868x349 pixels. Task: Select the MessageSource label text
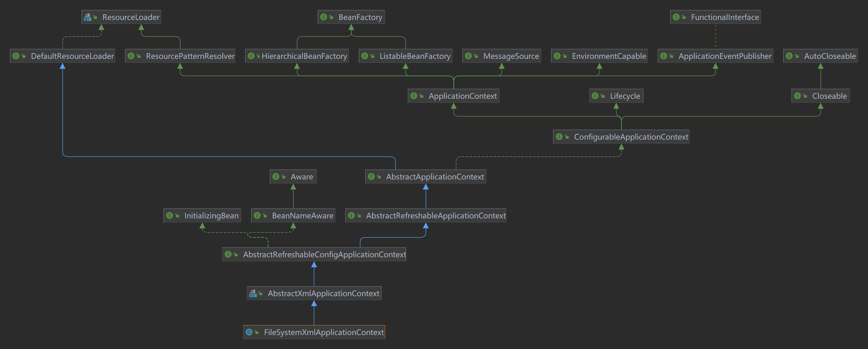pos(511,56)
